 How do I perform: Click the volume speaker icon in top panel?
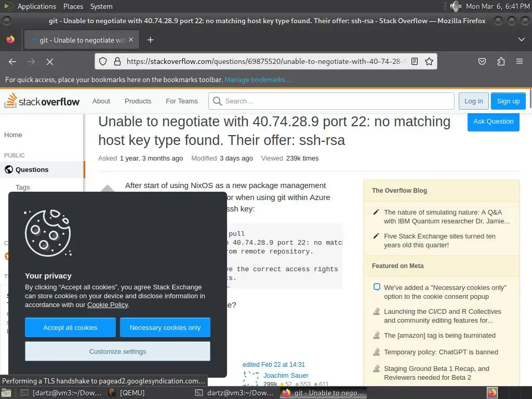click(x=455, y=6)
